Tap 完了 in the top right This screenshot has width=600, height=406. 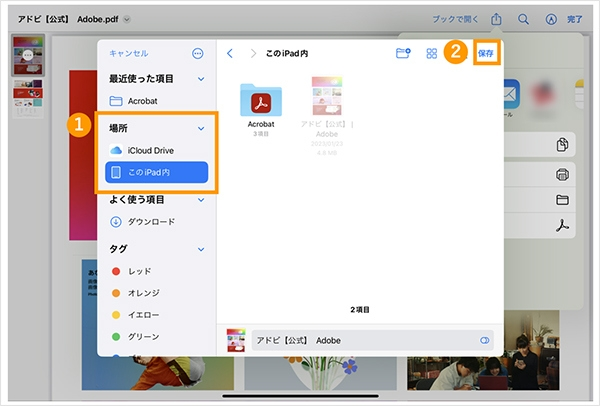[574, 19]
